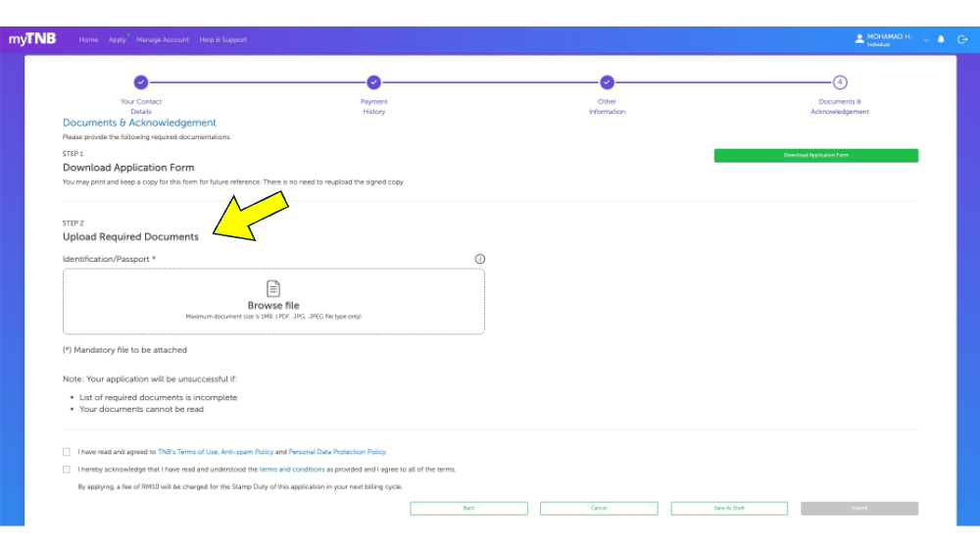980x552 pixels.
Task: Click the Download Application Form button
Action: [815, 155]
